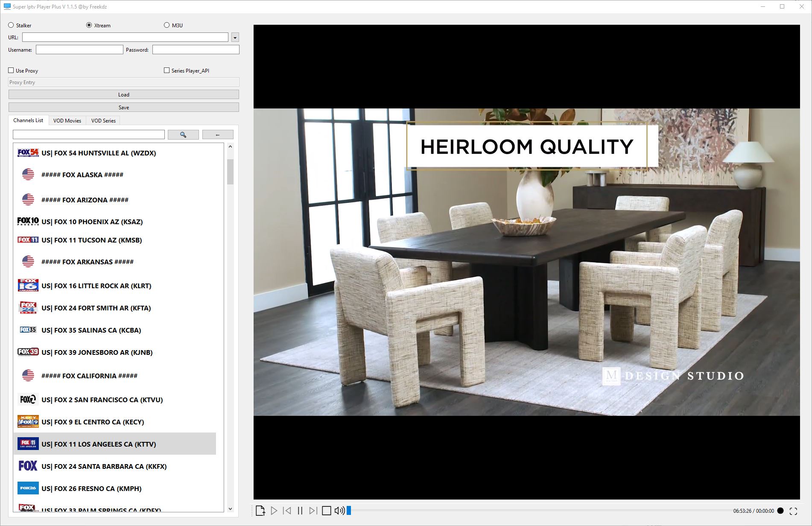Click the Play button
This screenshot has width=812, height=526.
274,511
